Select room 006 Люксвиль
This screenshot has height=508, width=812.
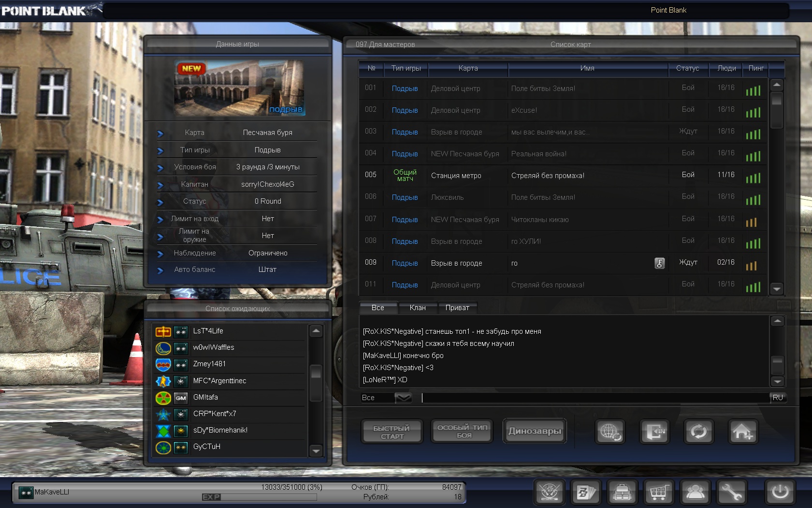[x=563, y=197]
